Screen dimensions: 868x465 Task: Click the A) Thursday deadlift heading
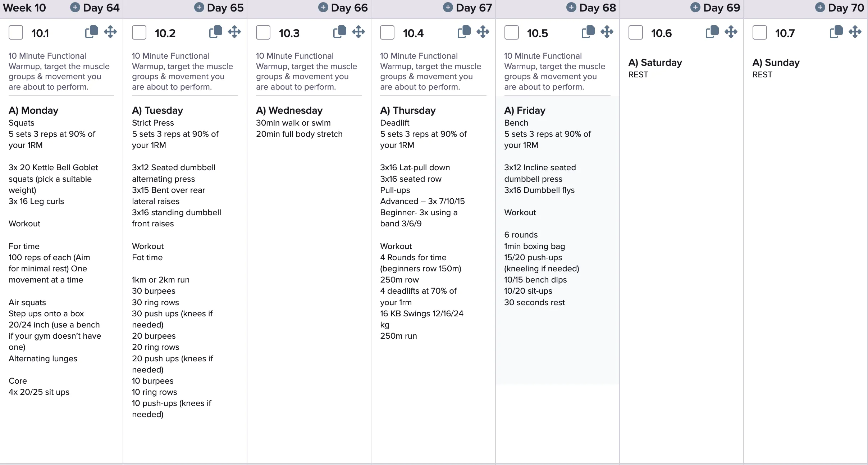pos(408,110)
